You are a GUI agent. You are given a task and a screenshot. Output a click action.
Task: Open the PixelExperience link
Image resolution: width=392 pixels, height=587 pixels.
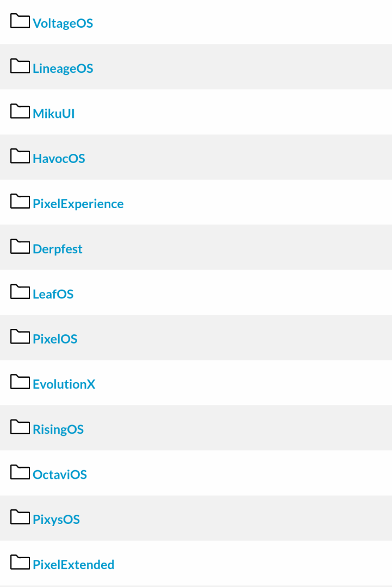[x=78, y=204]
